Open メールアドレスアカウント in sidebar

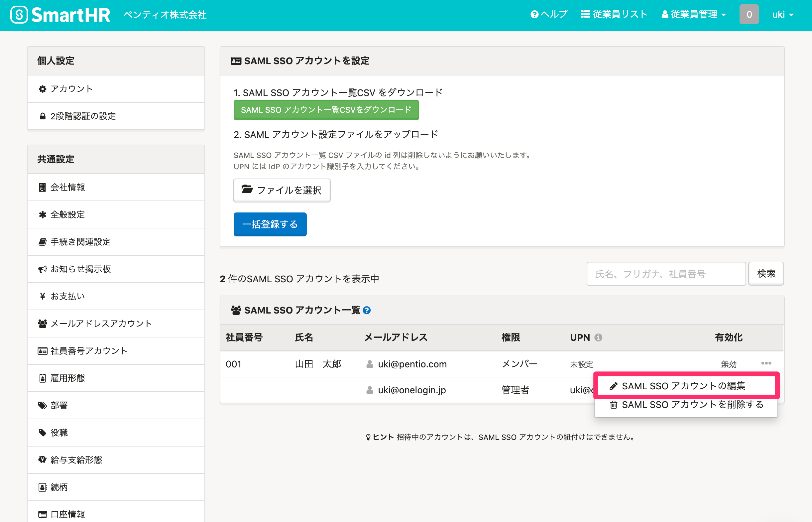[x=116, y=324]
